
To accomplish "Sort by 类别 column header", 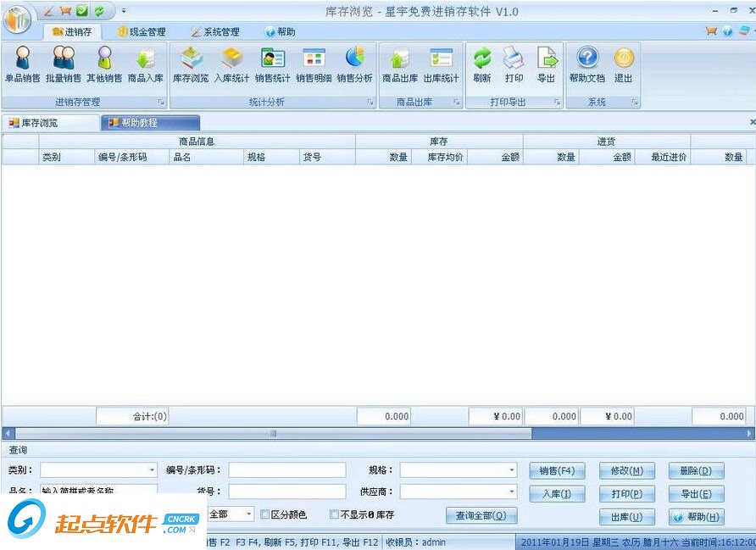I will click(x=67, y=157).
